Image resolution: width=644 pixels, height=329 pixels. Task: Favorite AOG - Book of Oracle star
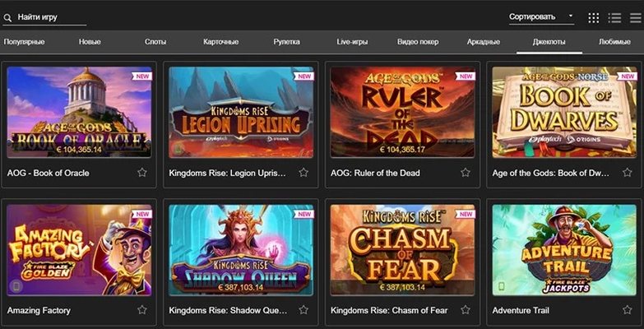tap(142, 173)
